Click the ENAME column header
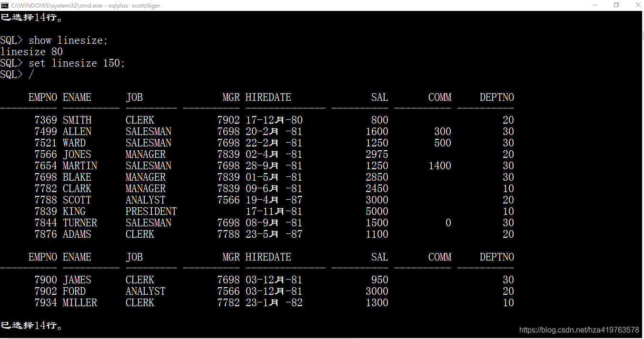Screen dimensions: 644x339 click(77, 97)
